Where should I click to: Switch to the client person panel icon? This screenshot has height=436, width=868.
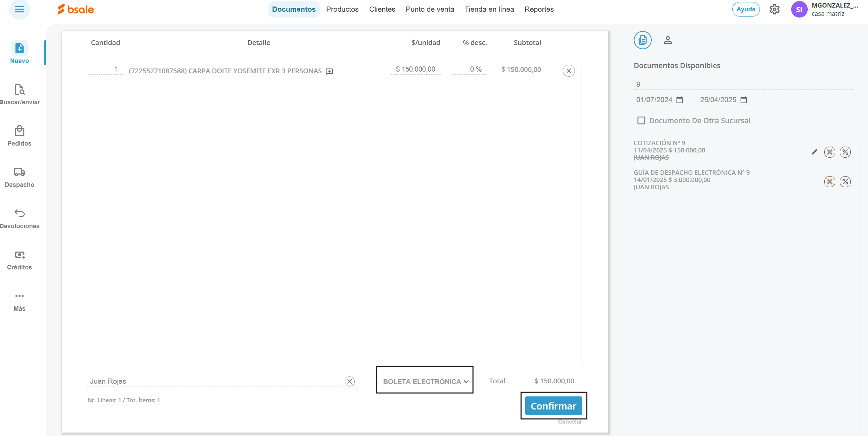668,40
